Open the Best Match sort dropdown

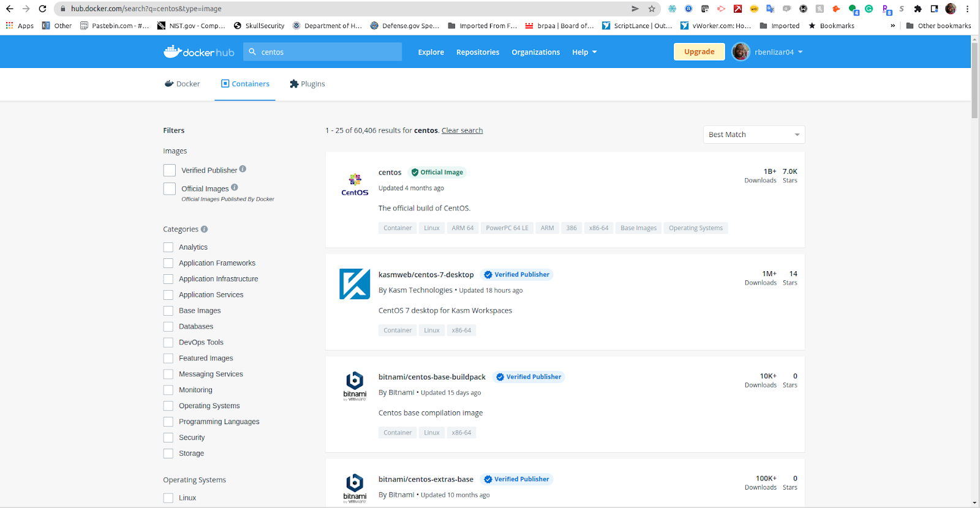coord(754,135)
